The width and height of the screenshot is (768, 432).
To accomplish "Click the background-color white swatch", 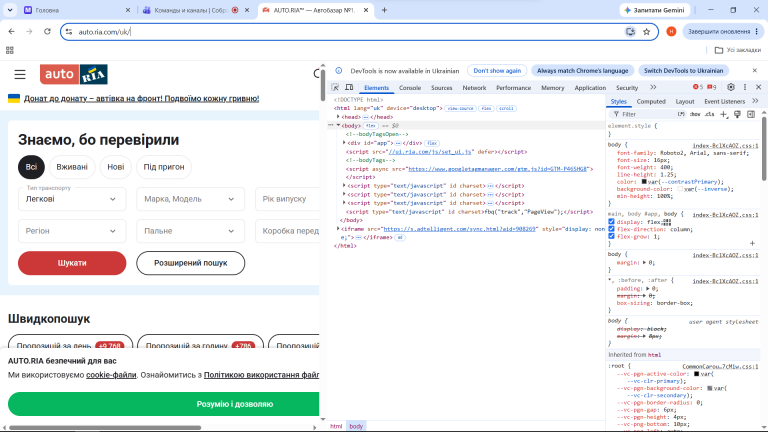I will tap(680, 189).
